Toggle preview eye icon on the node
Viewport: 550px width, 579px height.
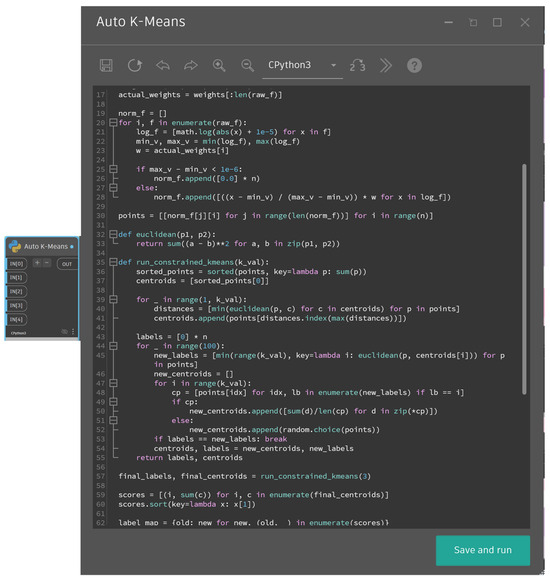pos(65,332)
